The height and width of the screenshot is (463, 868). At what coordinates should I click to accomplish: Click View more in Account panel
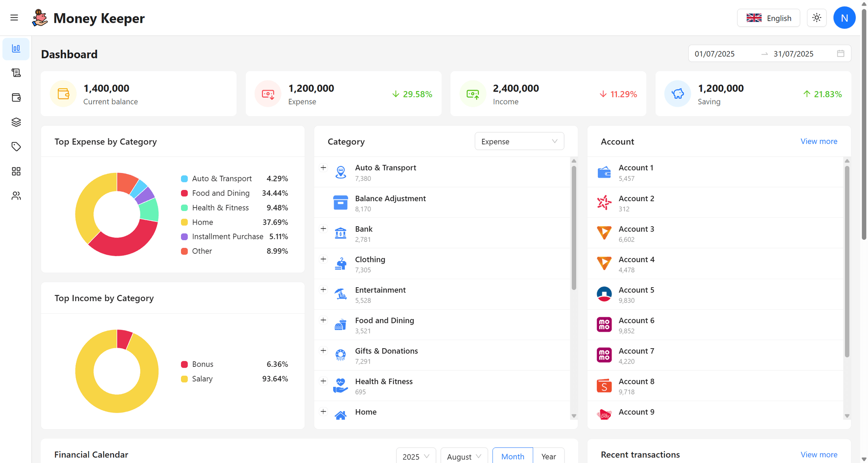tap(818, 141)
